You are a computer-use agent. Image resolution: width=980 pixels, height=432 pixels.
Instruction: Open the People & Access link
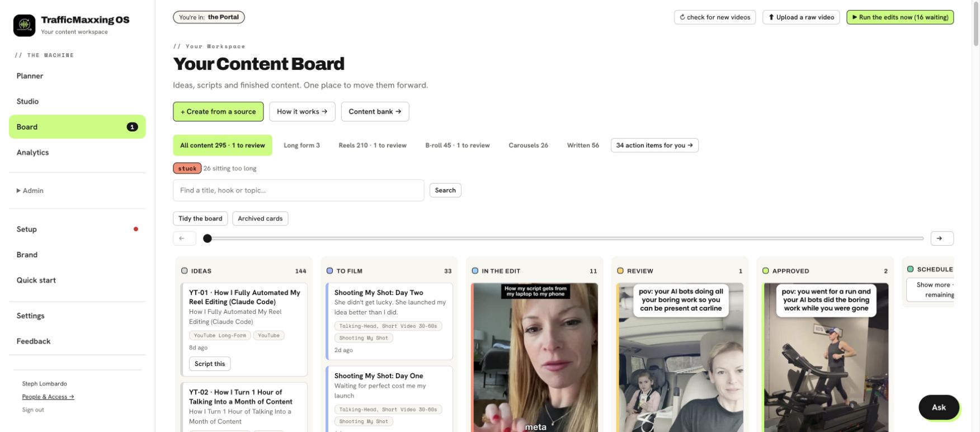[x=48, y=397]
